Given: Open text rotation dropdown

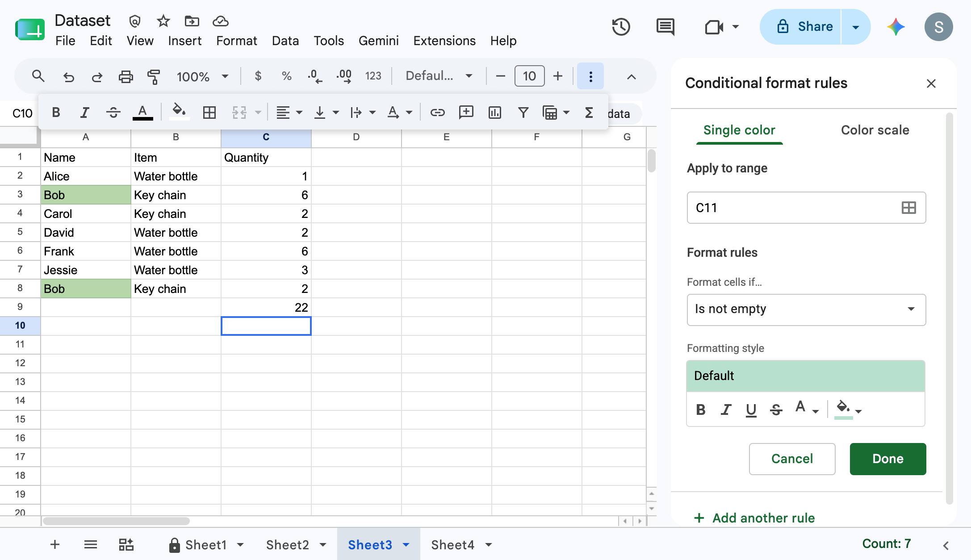Looking at the screenshot, I should point(399,113).
